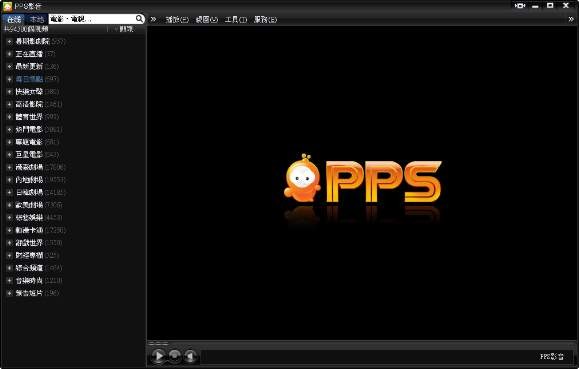Expand the 巨星電影 category
This screenshot has width=579, height=369.
click(x=10, y=154)
